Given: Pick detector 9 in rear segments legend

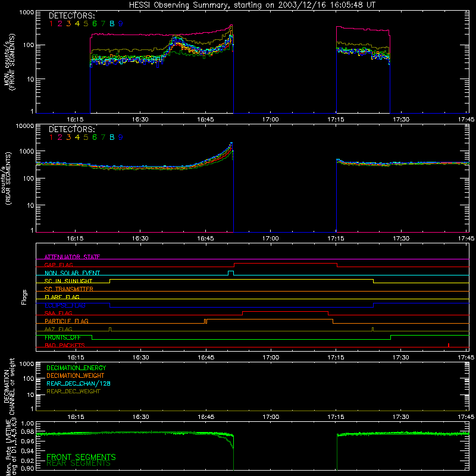Looking at the screenshot, I should click(121, 137).
